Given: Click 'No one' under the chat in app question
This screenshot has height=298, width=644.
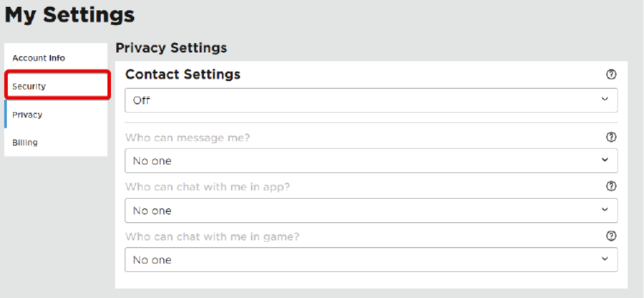Looking at the screenshot, I should (152, 211).
